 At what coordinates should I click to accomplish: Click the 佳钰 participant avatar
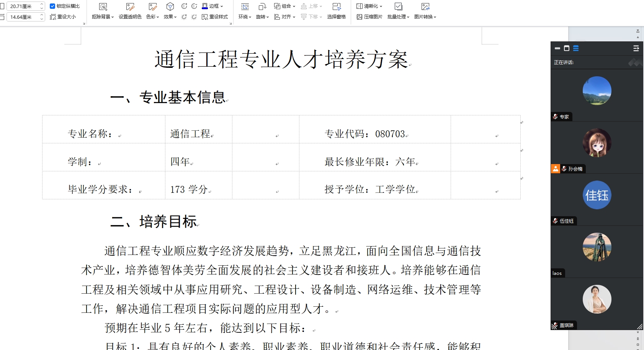tap(597, 195)
